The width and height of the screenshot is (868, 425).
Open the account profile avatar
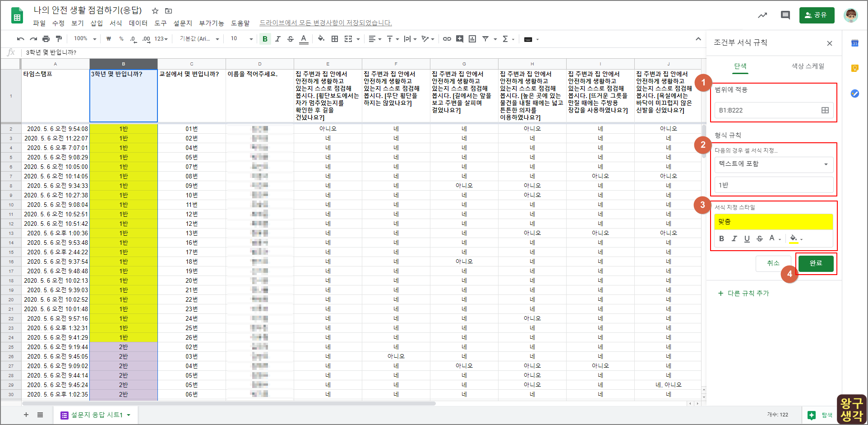pos(851,15)
